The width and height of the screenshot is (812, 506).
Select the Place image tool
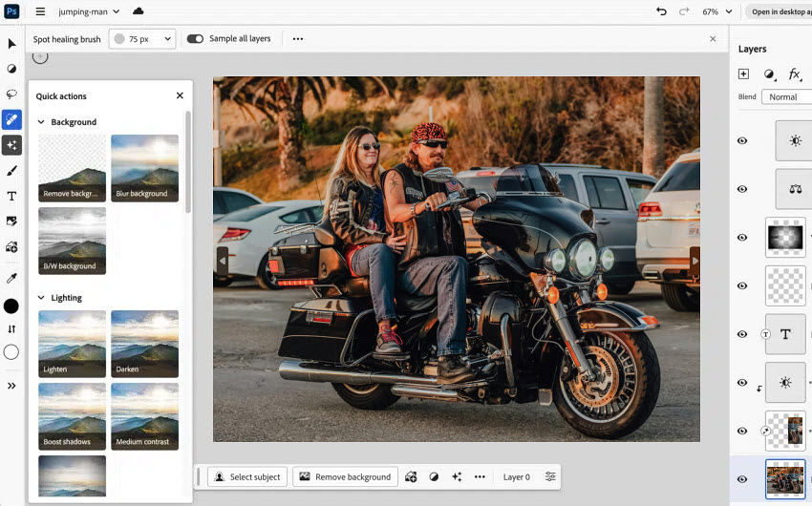click(x=11, y=221)
